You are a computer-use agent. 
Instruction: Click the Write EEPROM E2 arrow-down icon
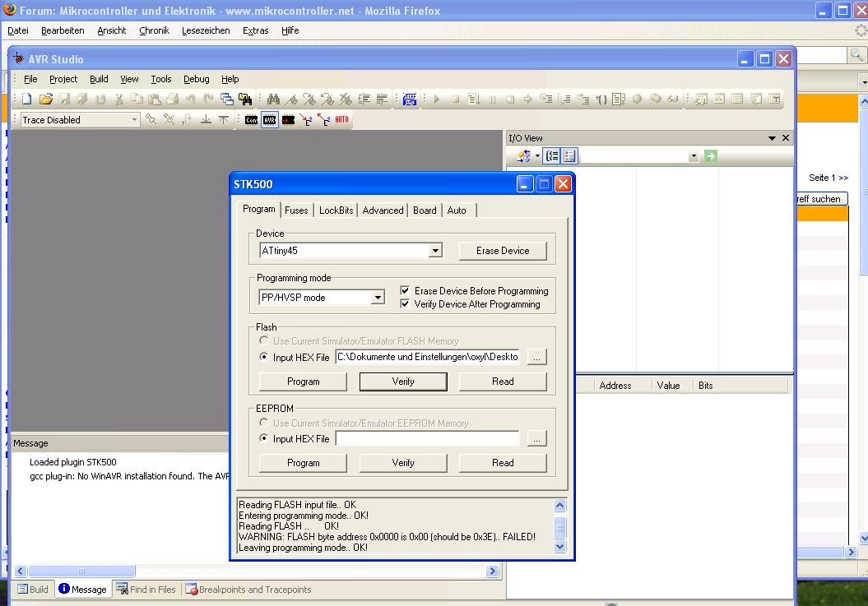305,119
